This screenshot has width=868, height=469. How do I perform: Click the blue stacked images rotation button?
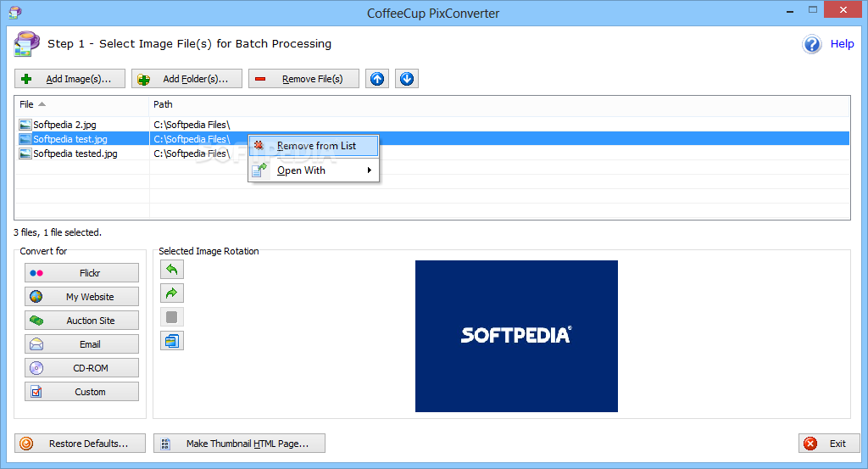(171, 341)
